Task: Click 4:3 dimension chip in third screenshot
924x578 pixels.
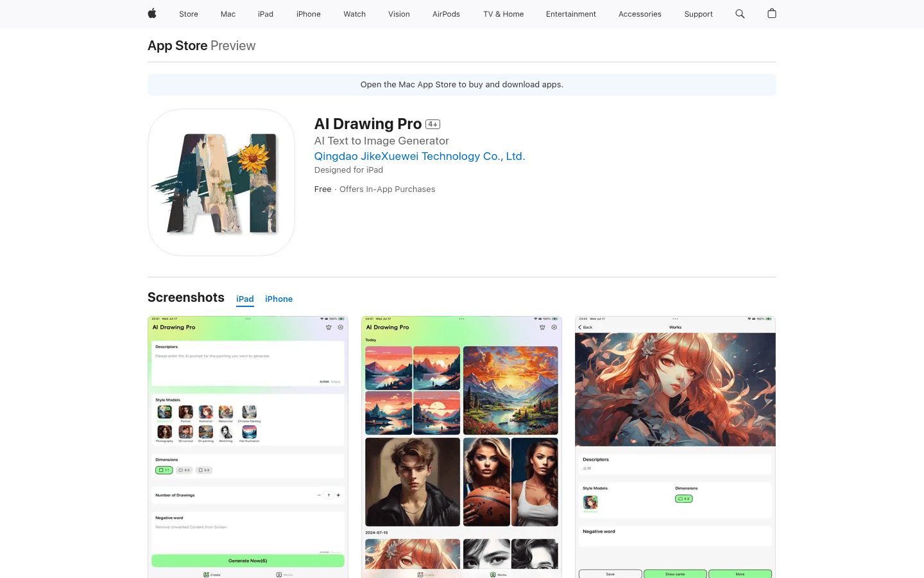Action: point(684,499)
